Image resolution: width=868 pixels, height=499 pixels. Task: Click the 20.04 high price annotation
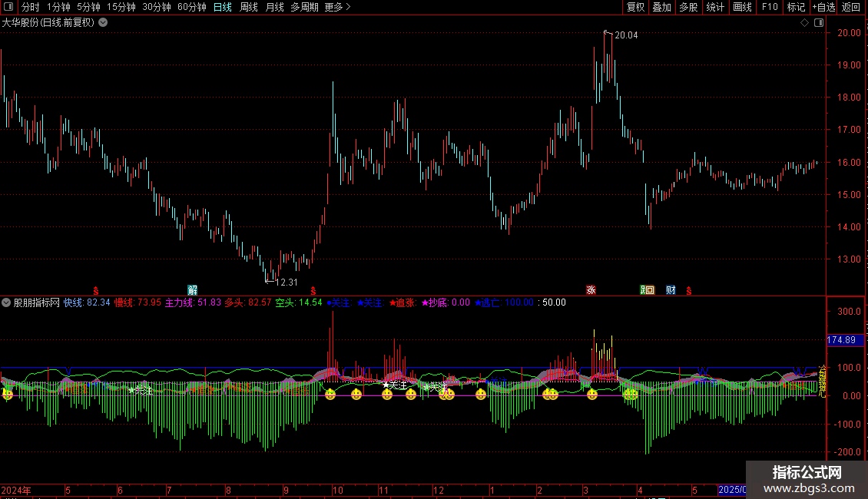[x=626, y=35]
